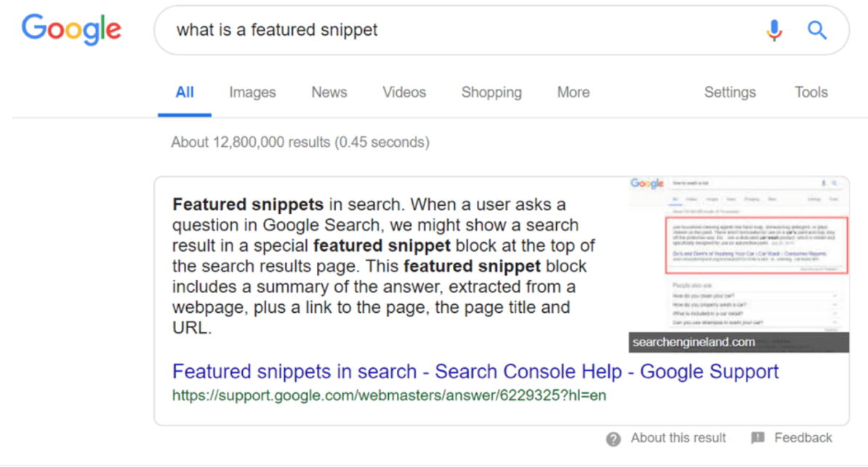Open Images search via its tab icon
Viewport: 868px width, 467px height.
(x=252, y=92)
